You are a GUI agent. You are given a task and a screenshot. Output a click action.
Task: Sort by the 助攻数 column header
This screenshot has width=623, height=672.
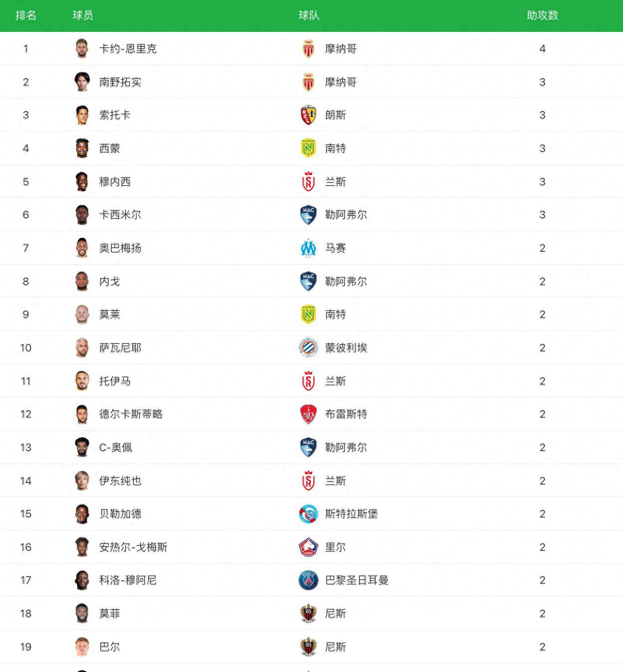pyautogui.click(x=542, y=15)
